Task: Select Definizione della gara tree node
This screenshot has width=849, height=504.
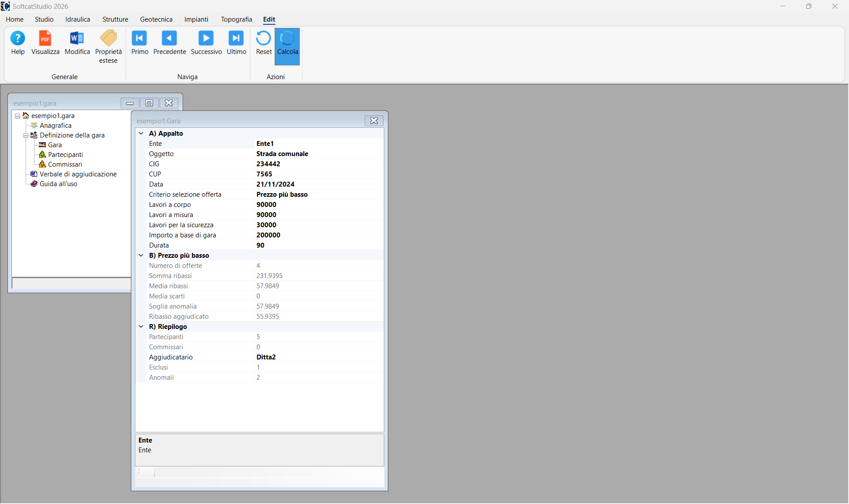Action: (x=72, y=135)
